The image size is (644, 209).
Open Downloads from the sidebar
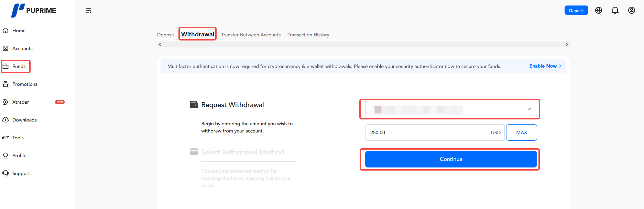tap(24, 120)
